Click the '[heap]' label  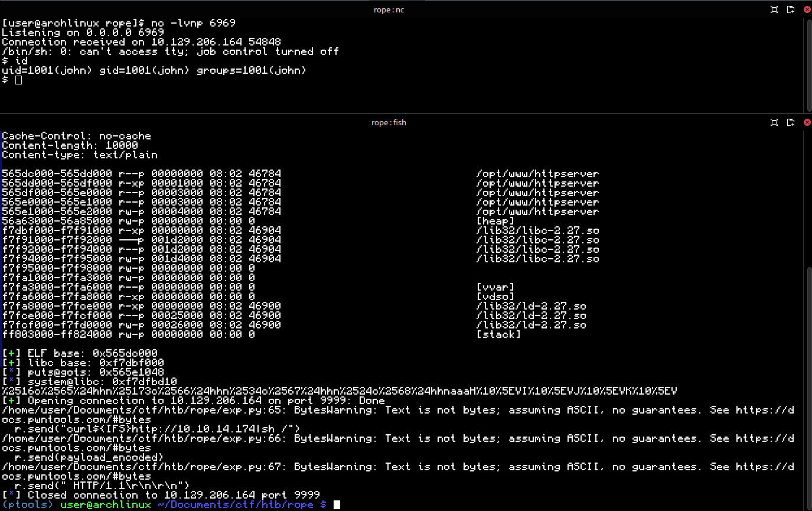(x=495, y=221)
